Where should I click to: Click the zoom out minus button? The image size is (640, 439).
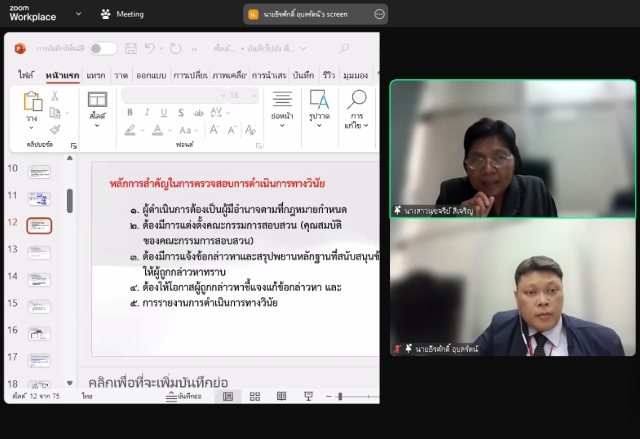(329, 397)
